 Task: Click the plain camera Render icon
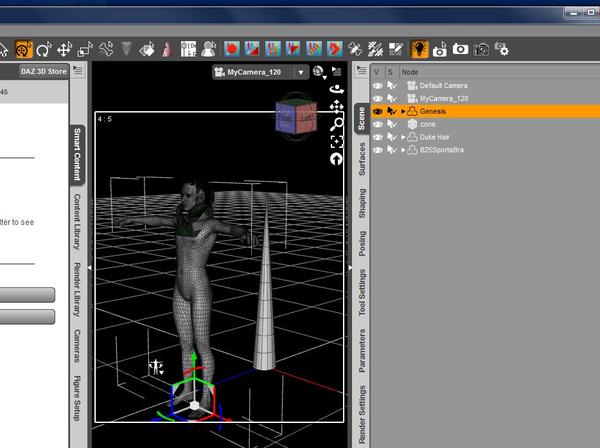coord(460,49)
